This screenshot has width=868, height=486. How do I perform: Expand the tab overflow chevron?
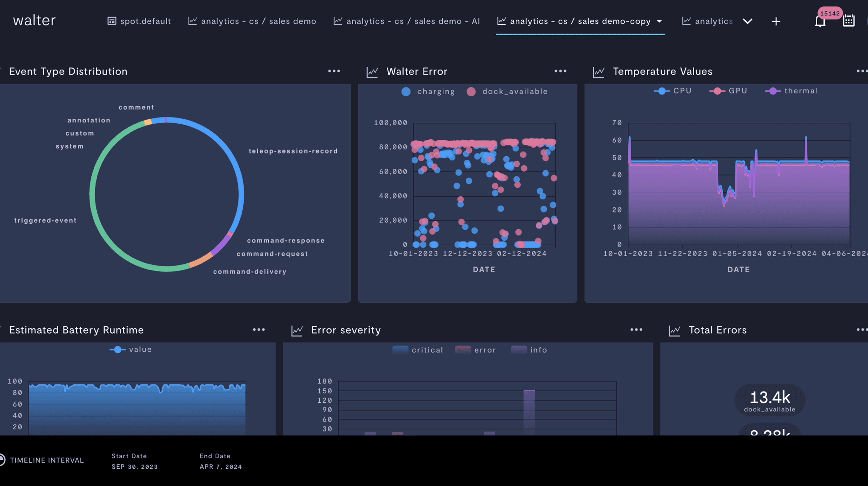tap(747, 21)
